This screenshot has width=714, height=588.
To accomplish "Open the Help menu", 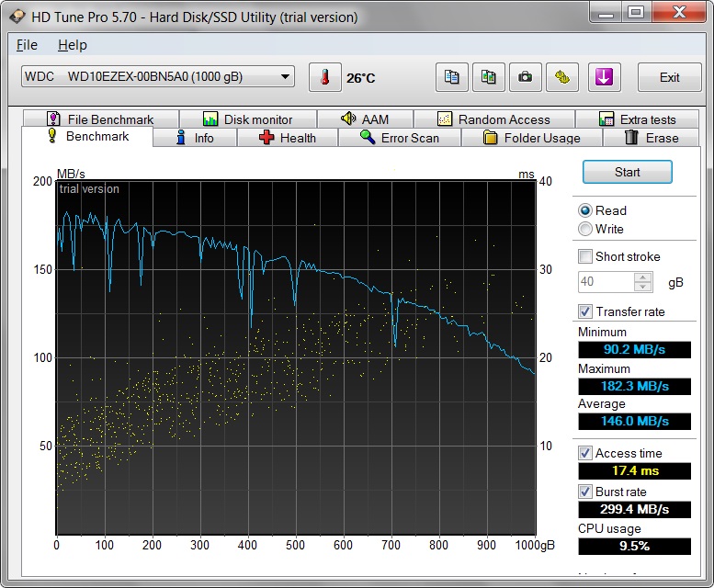I will (x=72, y=45).
